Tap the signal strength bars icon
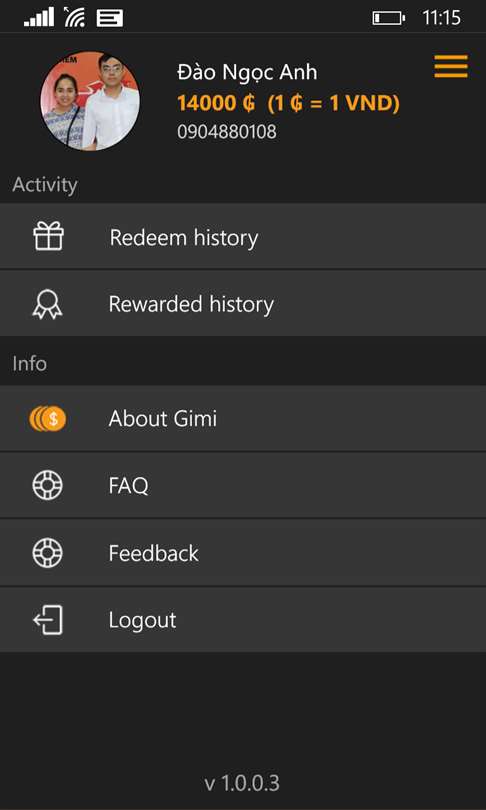The image size is (486, 810). (x=39, y=17)
